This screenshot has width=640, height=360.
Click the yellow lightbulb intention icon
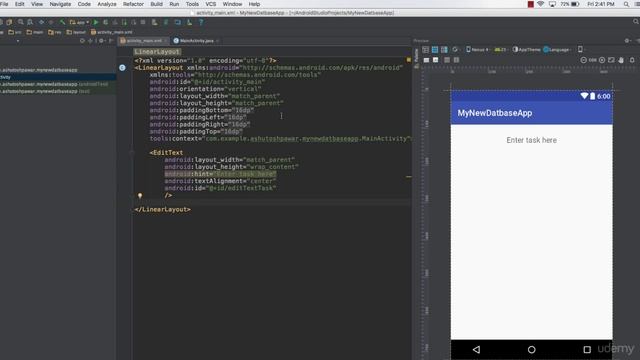click(140, 196)
